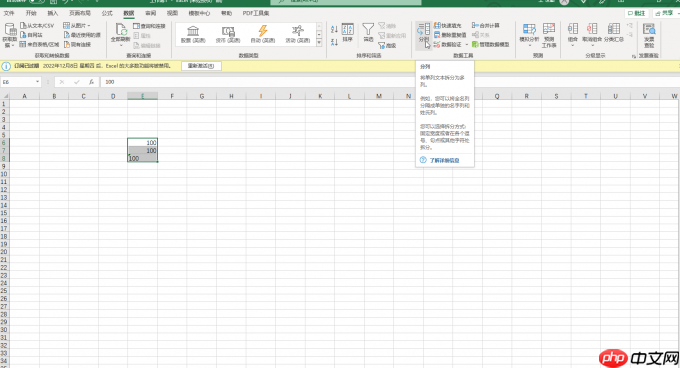This screenshot has width=680, height=368.
Task: Select row header 12
Action: click(4, 189)
